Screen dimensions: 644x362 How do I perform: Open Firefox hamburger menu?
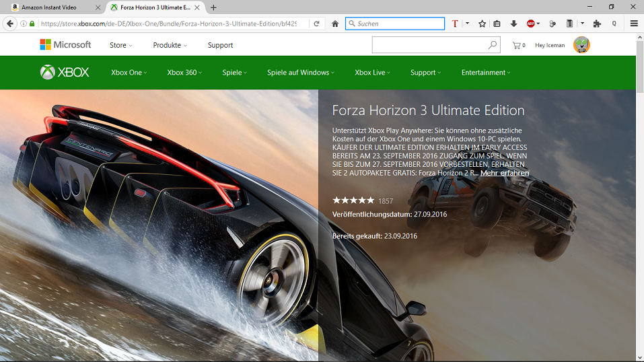coord(634,24)
